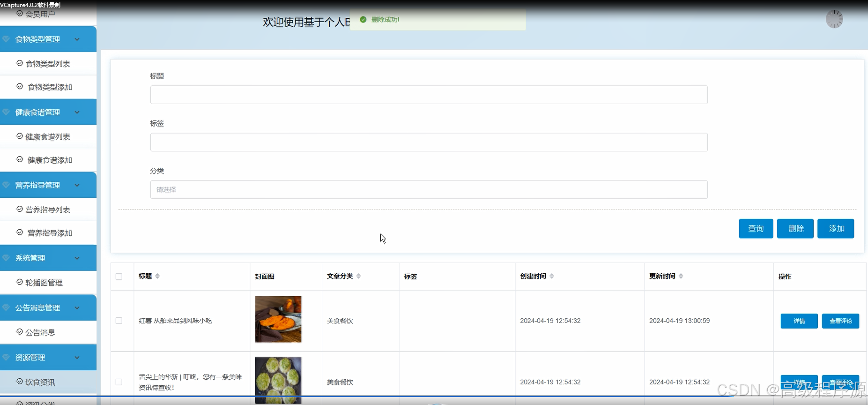Open 食物类型添加 menu item
868x405 pixels.
click(48, 87)
